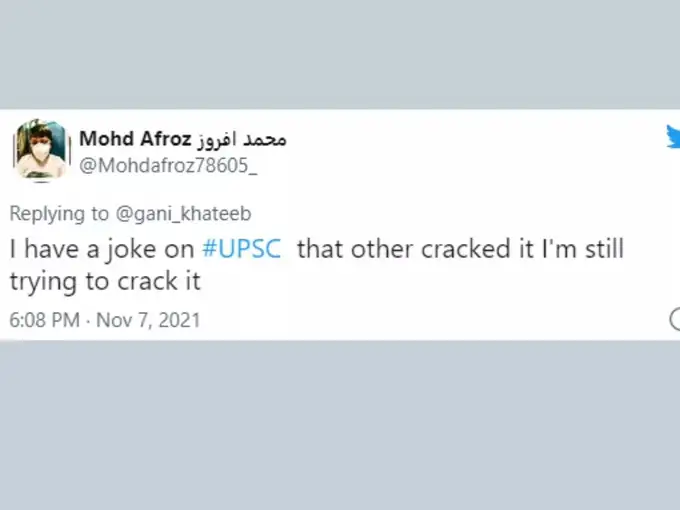Click the info circle icon beside timestamp
The width and height of the screenshot is (680, 510).
tap(675, 319)
